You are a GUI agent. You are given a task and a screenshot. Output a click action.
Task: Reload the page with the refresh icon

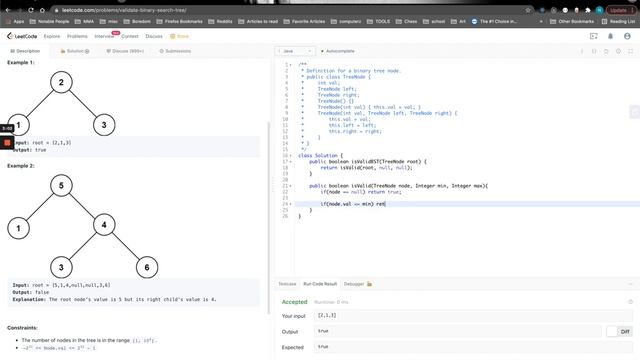31,10
